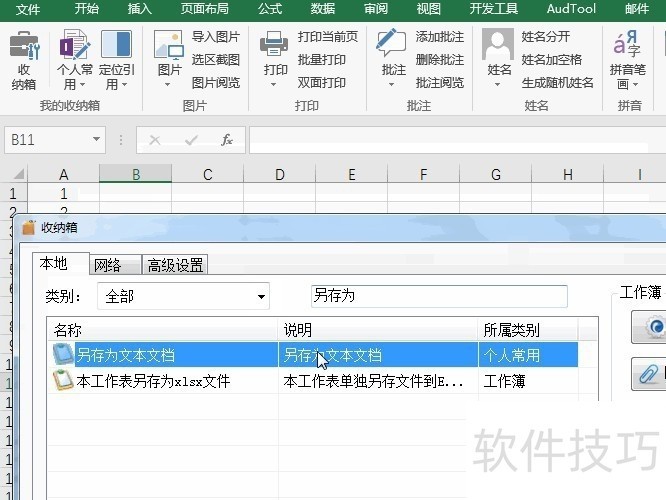Click the clipboard icon of 本工作表另存为xlsx文件 row
Screen dimensions: 666x500
click(63, 380)
